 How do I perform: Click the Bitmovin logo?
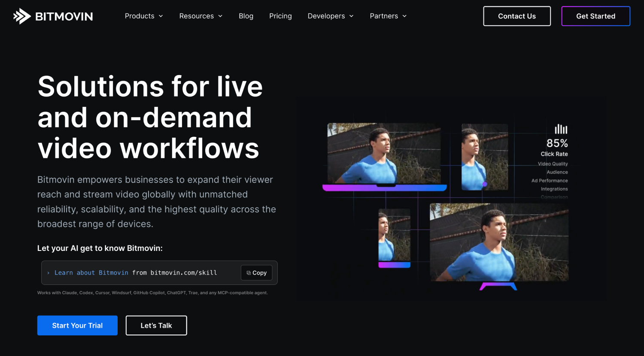(53, 16)
